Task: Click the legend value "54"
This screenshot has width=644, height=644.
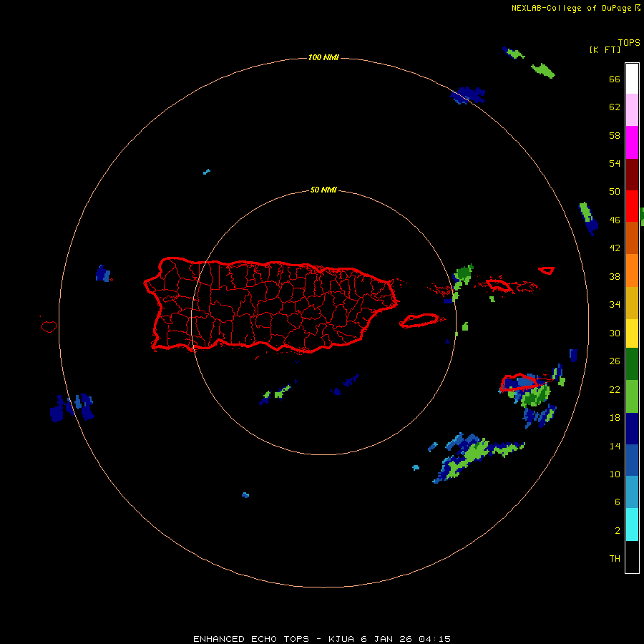Action: pyautogui.click(x=615, y=163)
